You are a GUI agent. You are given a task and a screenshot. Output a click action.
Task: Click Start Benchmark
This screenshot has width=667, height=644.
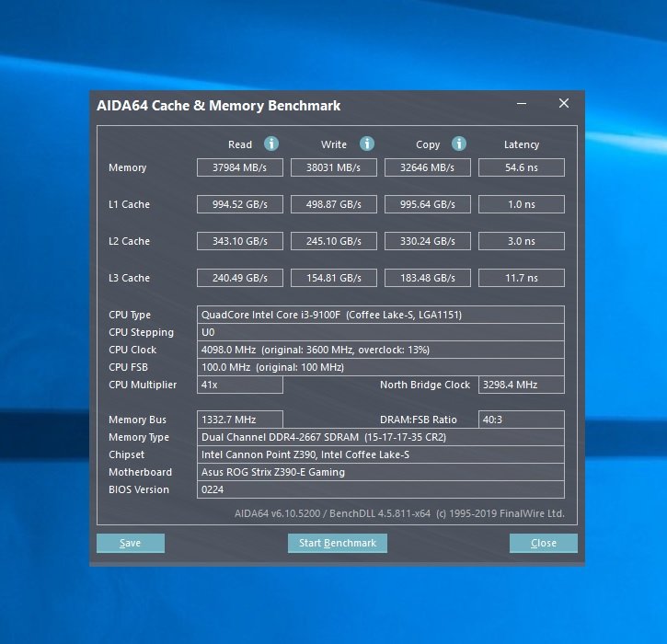tap(338, 543)
